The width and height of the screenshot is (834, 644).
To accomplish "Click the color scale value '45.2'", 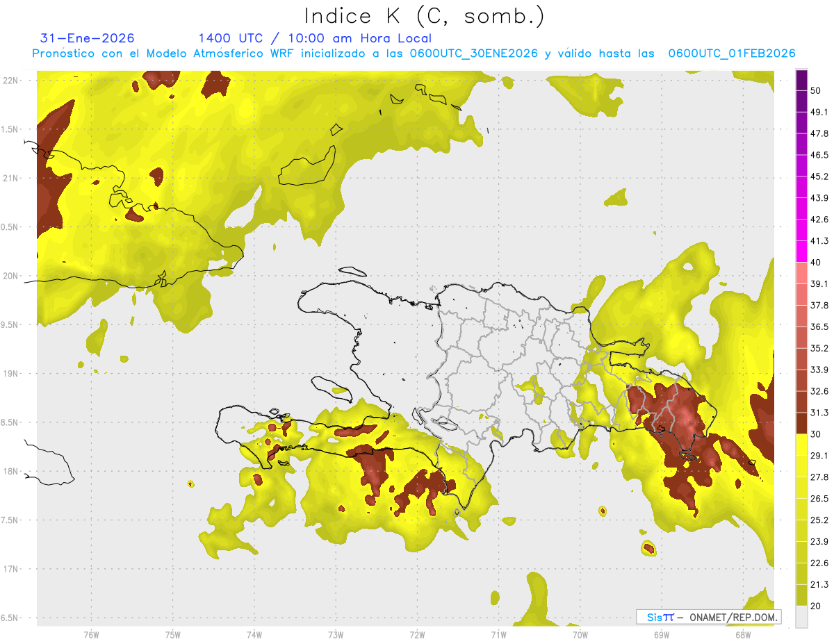I will point(820,176).
